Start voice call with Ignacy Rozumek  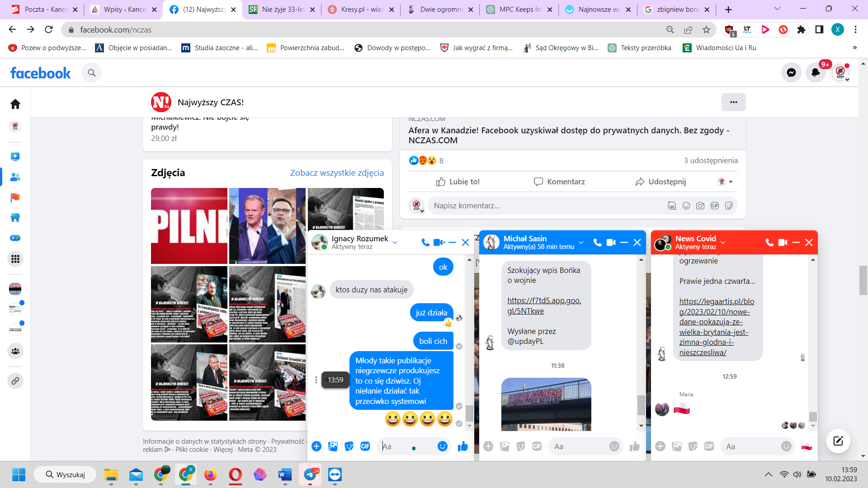pos(425,243)
